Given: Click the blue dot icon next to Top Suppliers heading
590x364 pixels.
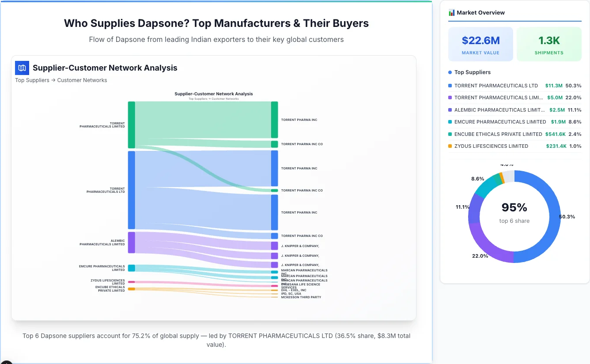Looking at the screenshot, I should (449, 72).
